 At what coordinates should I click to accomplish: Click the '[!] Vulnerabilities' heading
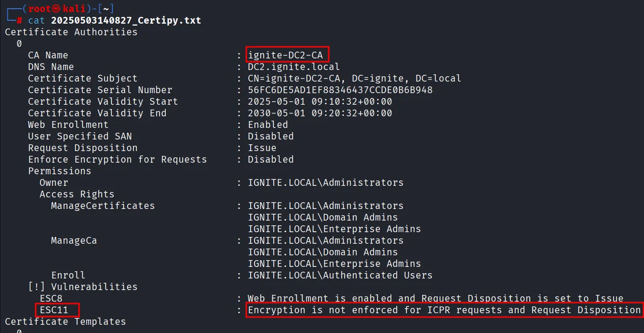pyautogui.click(x=82, y=287)
